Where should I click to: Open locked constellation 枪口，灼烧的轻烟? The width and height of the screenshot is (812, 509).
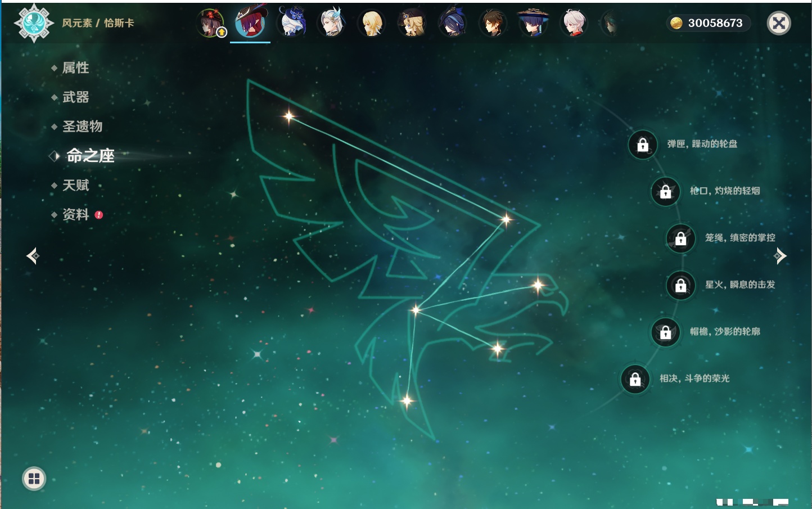point(666,191)
